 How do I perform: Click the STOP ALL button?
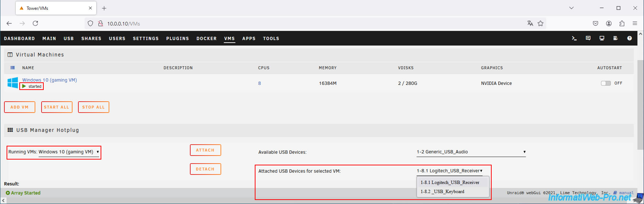coord(94,107)
